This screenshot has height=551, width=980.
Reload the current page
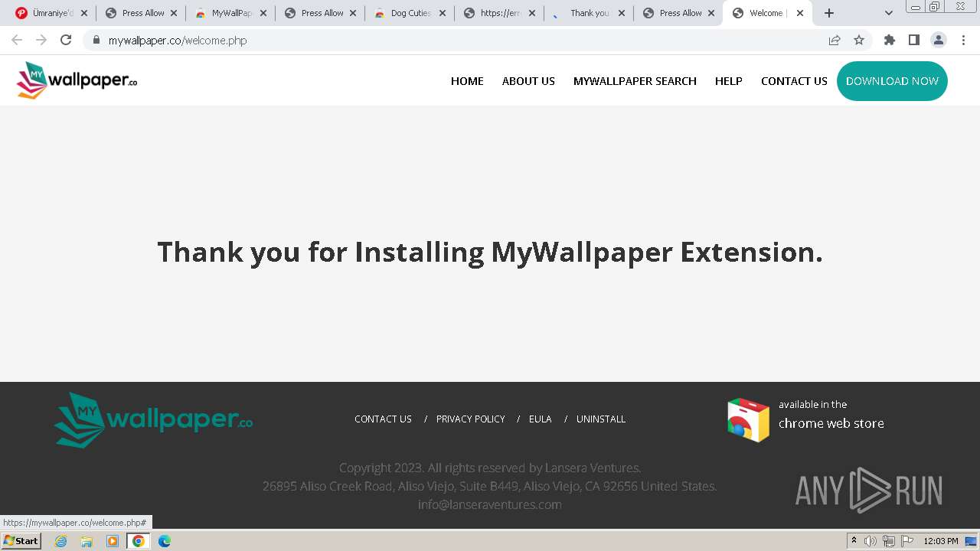pos(66,40)
